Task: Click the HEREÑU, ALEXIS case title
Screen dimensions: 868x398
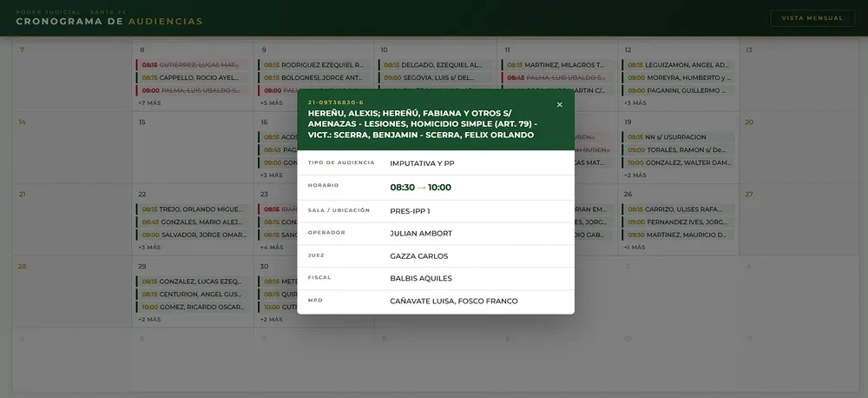Action: 423,123
